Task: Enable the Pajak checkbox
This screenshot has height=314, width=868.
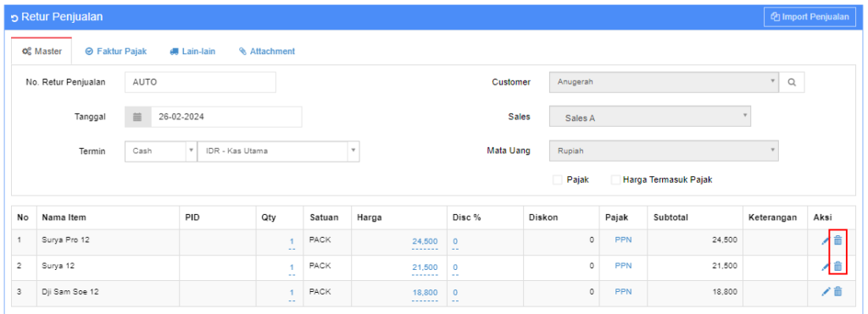Action: [558, 180]
